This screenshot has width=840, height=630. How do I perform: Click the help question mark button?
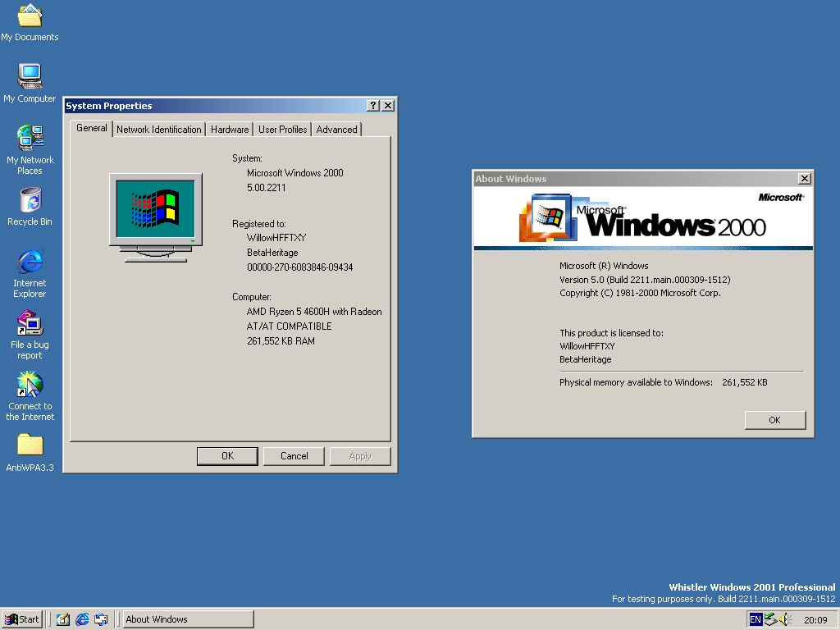373,106
